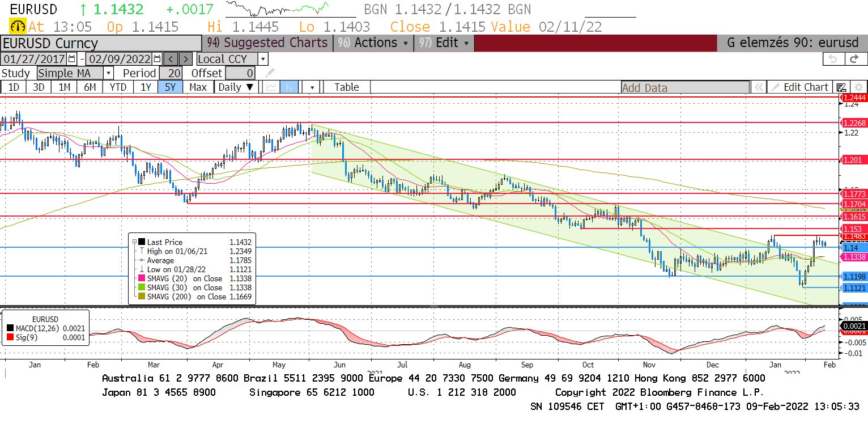
Task: Click the G elemzés 90: eurusd title
Action: [793, 43]
